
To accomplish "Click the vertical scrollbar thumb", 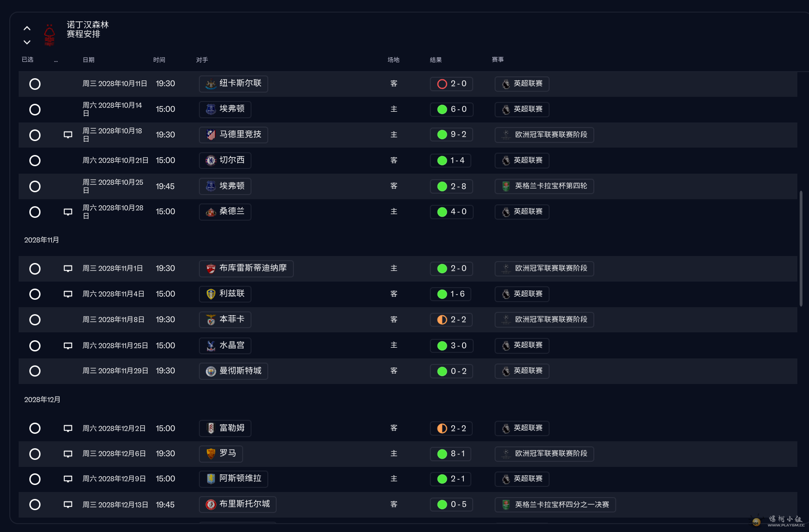I will (x=801, y=249).
